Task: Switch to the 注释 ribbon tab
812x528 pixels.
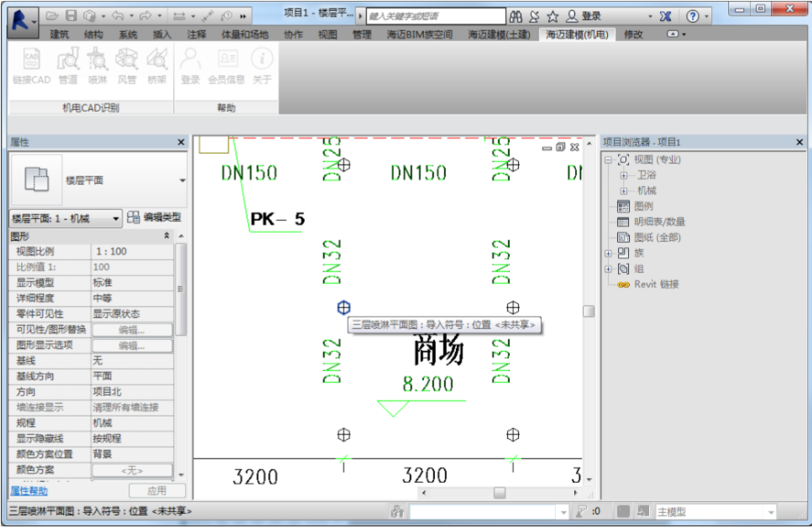Action: (x=196, y=34)
